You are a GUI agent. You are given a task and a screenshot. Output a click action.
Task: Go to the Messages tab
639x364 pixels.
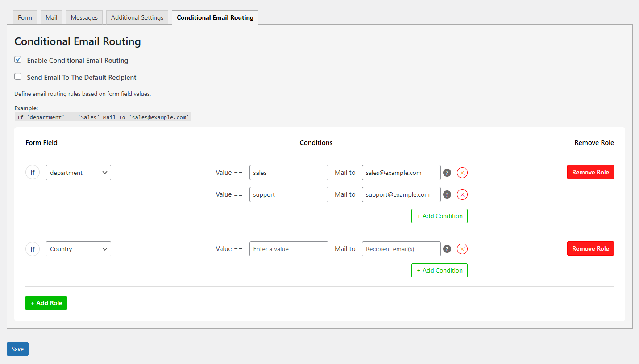(84, 17)
